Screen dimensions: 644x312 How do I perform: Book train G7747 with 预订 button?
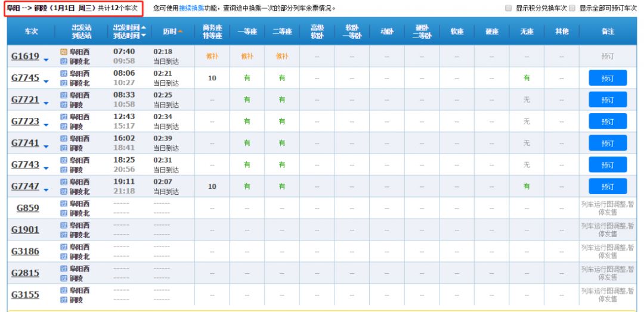[608, 186]
